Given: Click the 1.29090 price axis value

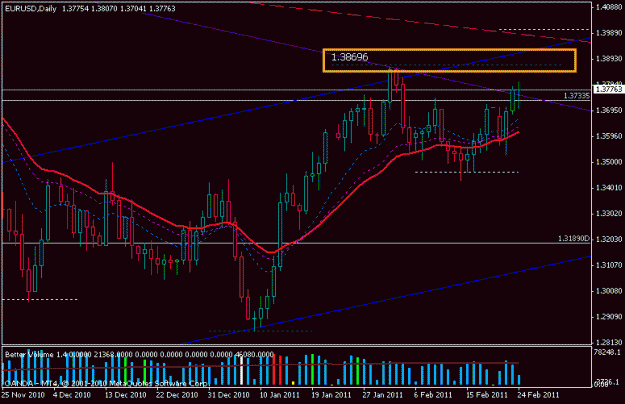Looking at the screenshot, I should click(x=609, y=317).
